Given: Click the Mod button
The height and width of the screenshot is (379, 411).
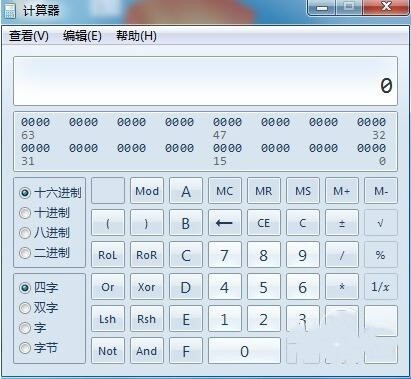Looking at the screenshot, I should (x=147, y=191).
